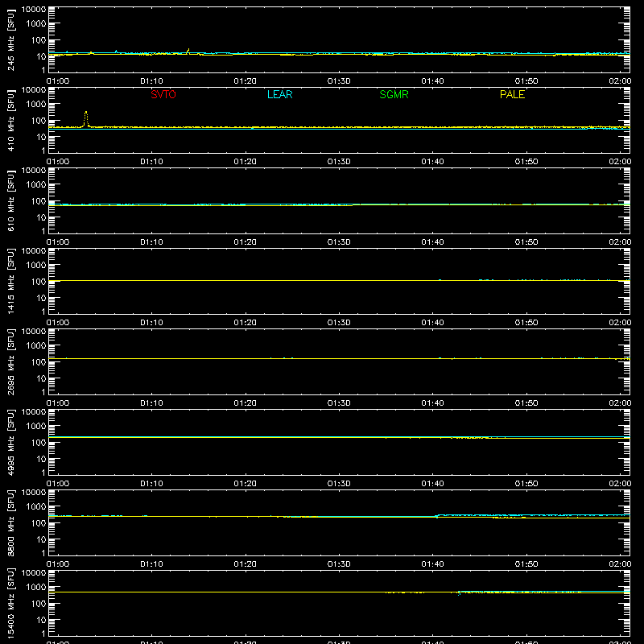Click the 1000 tick label of 2695 MHz plot

[36, 346]
